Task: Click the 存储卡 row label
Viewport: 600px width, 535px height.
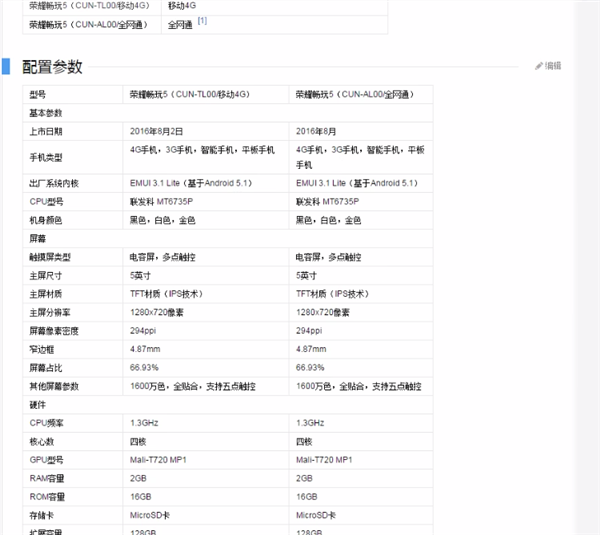Action: [x=41, y=515]
